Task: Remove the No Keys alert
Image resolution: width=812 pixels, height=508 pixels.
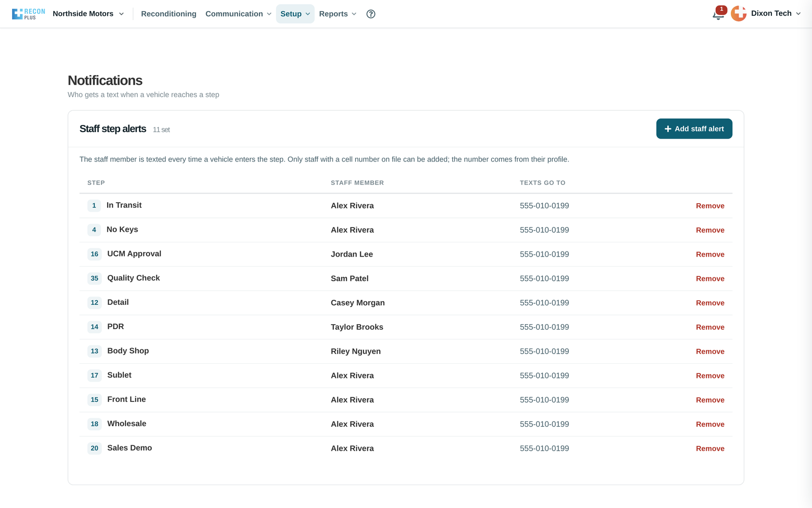Action: click(x=710, y=230)
